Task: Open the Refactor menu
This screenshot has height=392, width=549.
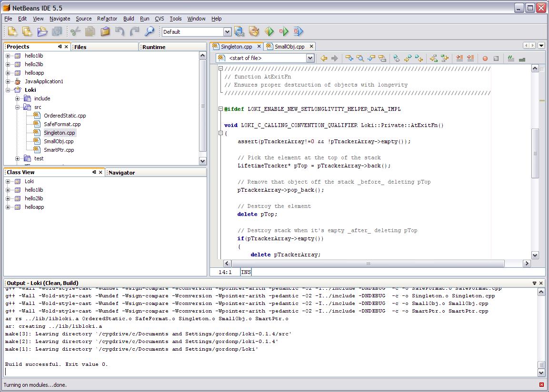Action: (x=107, y=19)
